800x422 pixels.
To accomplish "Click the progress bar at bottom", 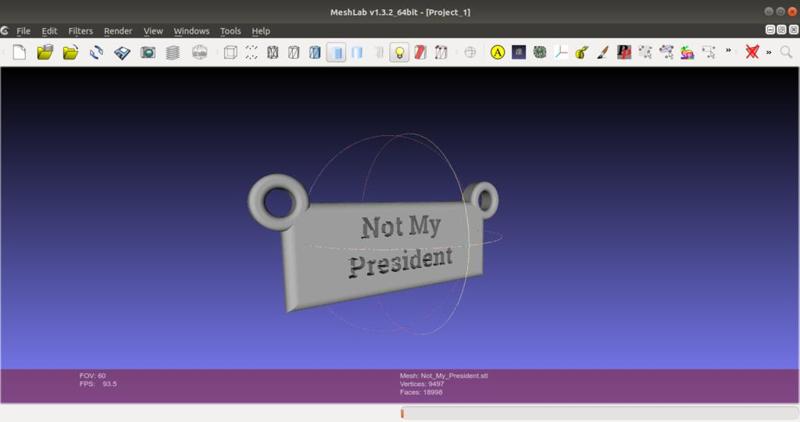I will click(x=599, y=413).
